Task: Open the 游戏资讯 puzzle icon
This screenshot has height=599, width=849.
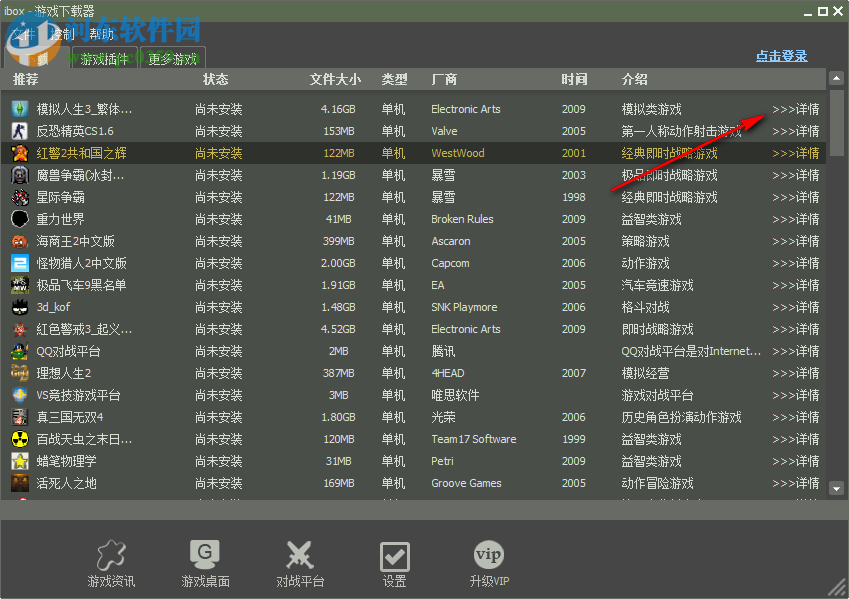Action: [x=110, y=553]
